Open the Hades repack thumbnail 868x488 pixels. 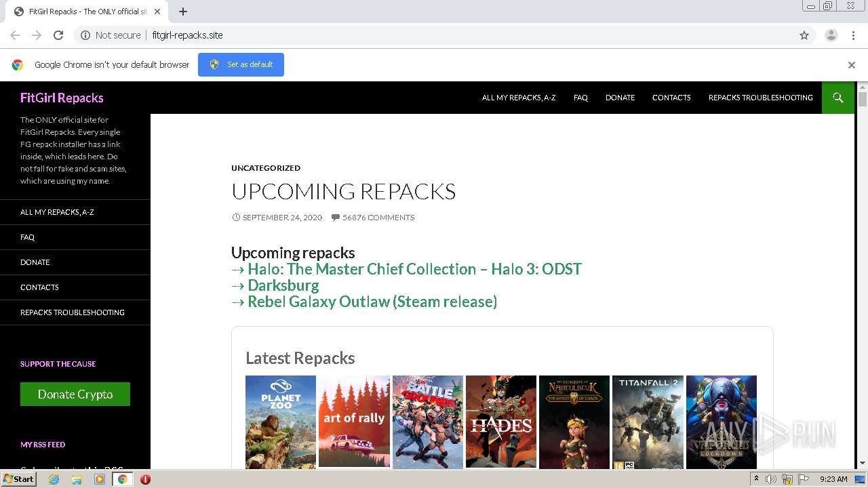pyautogui.click(x=501, y=422)
